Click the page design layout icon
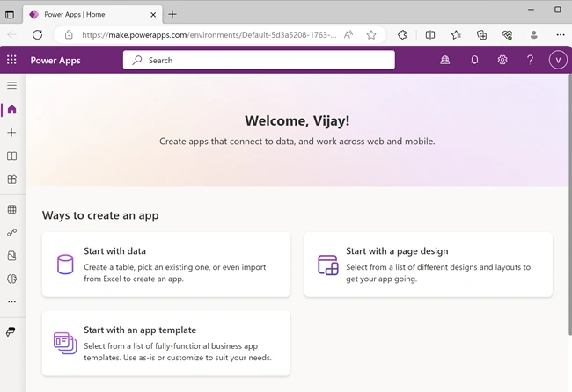This screenshot has height=392, width=572. click(327, 265)
